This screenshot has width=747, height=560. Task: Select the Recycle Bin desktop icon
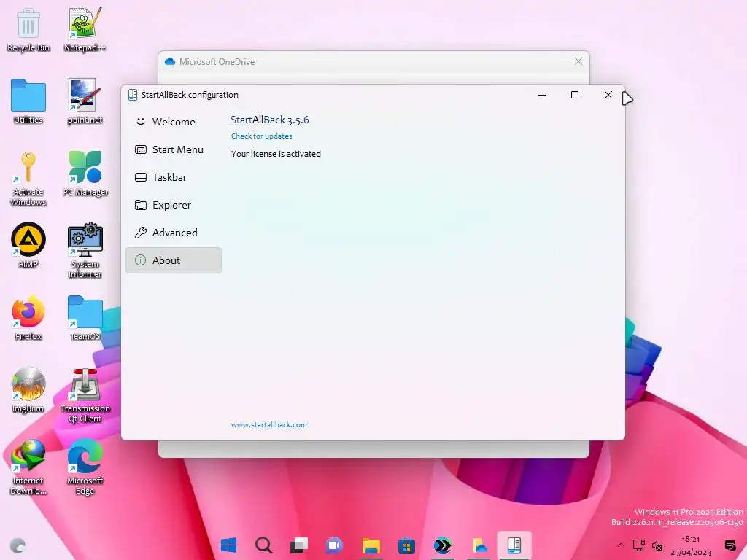click(x=28, y=29)
